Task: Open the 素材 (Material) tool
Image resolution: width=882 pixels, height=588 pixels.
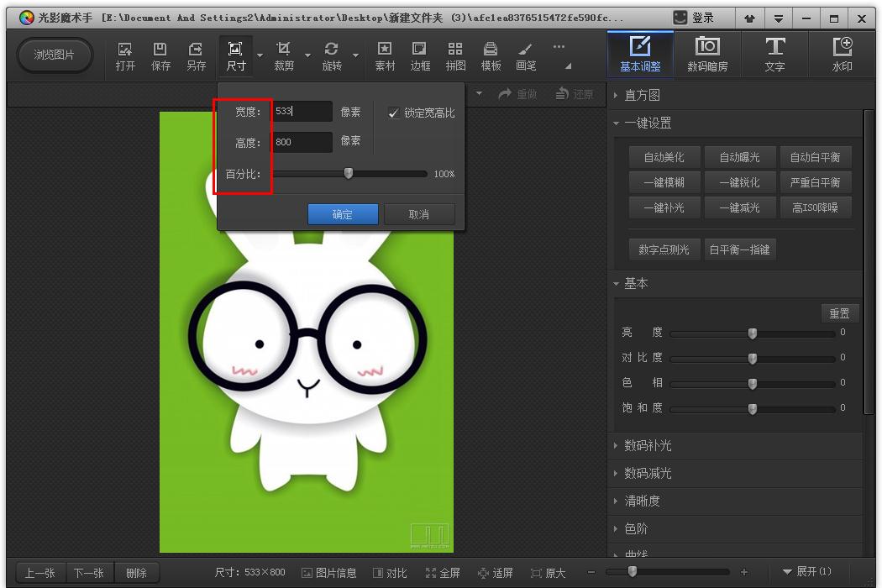Action: [x=385, y=55]
